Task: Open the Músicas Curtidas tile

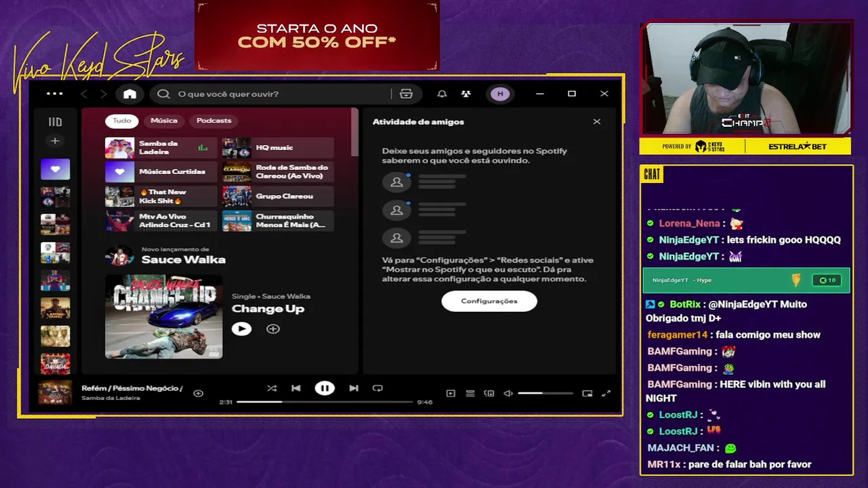Action: click(161, 172)
